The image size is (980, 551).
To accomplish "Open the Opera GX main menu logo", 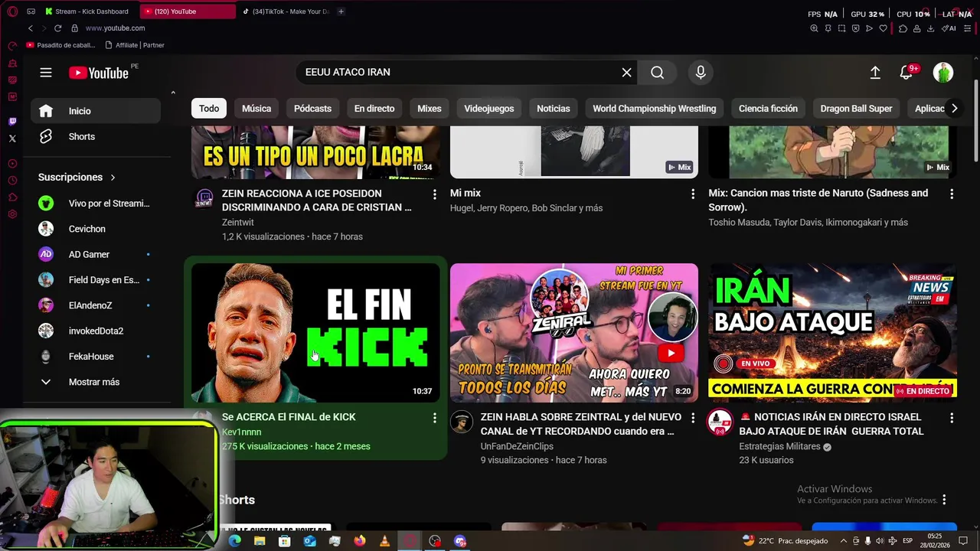I will (x=12, y=11).
